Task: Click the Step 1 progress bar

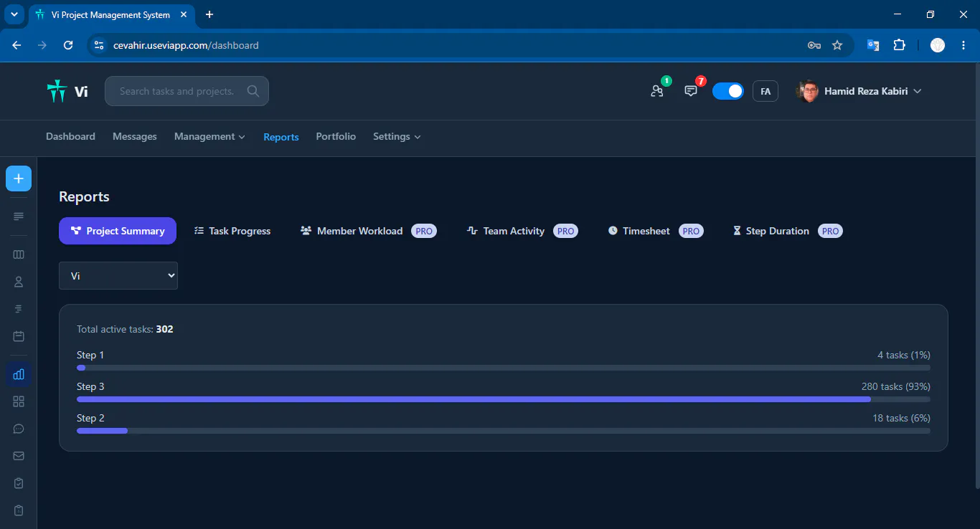Action: 504,368
